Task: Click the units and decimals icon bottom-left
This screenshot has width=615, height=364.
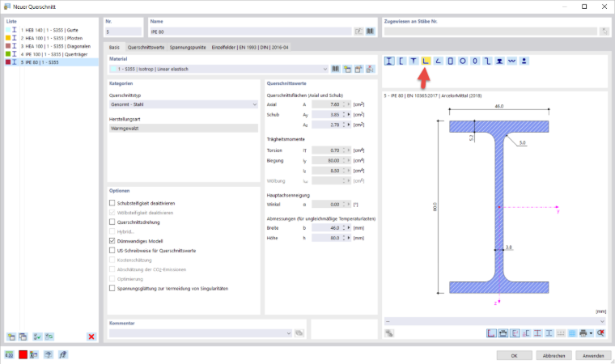Action: point(10,354)
